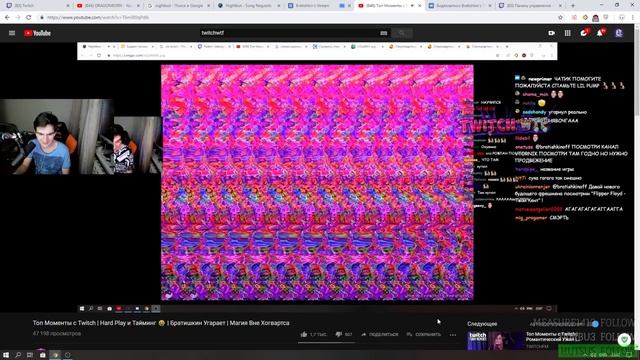Open the YouTube messages icon
Screen dimensions: 640x360
(x=584, y=33)
